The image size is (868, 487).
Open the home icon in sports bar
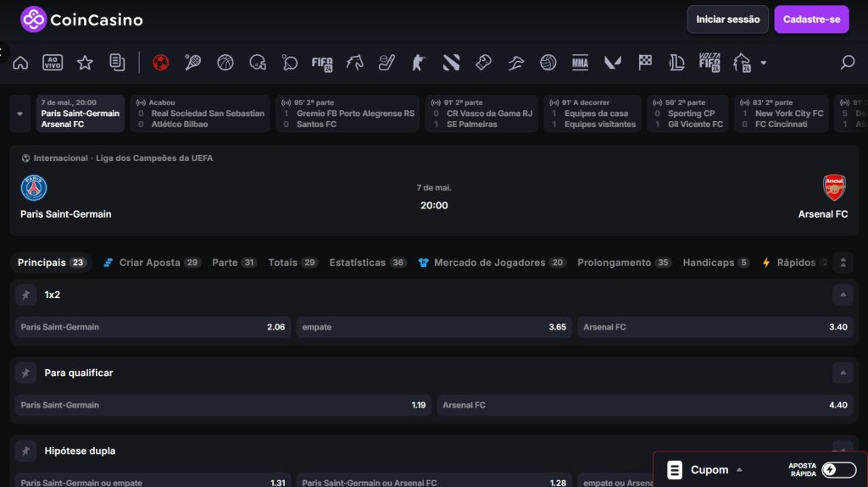pos(20,63)
